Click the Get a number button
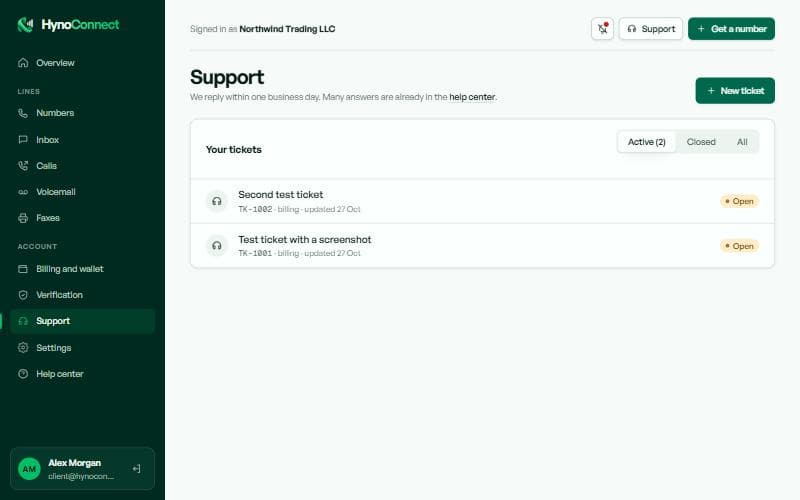The height and width of the screenshot is (500, 800). [x=731, y=29]
